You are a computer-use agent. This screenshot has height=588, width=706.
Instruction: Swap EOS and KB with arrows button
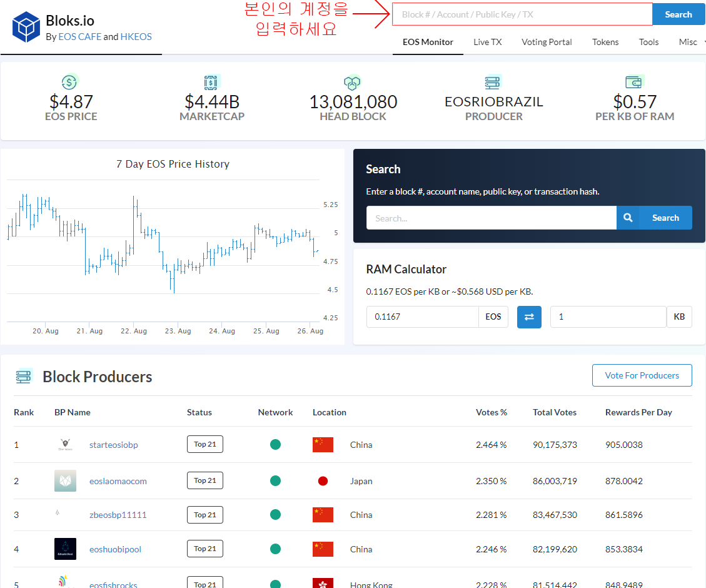pos(529,317)
